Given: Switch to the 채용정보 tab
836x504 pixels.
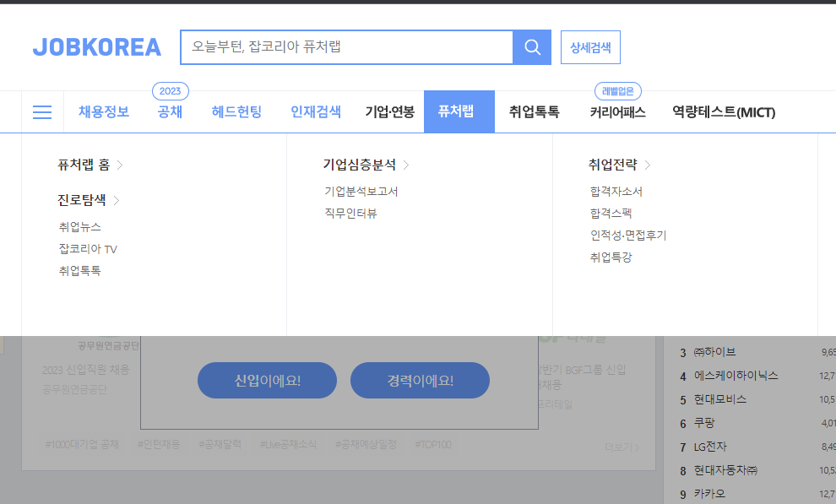Looking at the screenshot, I should point(103,111).
